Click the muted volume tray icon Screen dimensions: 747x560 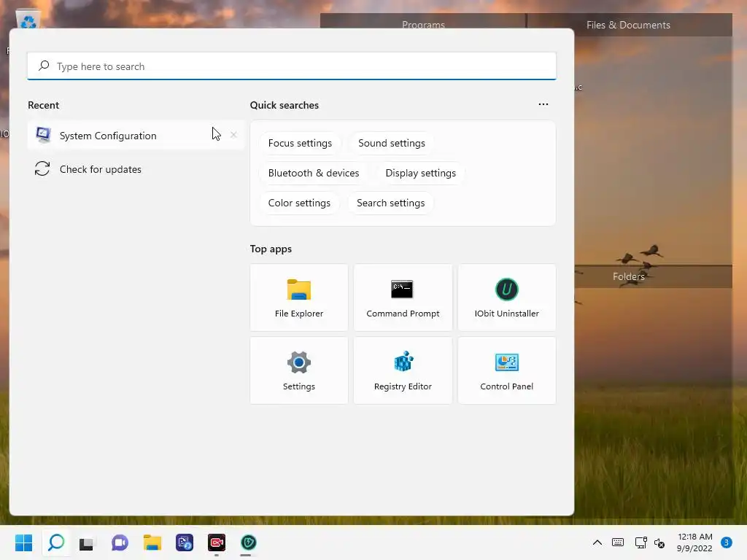pyautogui.click(x=659, y=542)
